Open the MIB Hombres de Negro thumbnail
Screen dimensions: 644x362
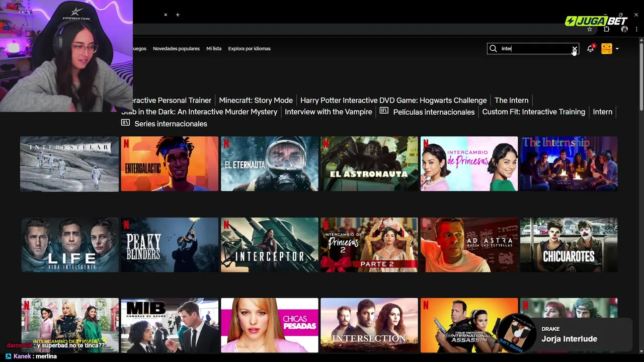point(170,325)
